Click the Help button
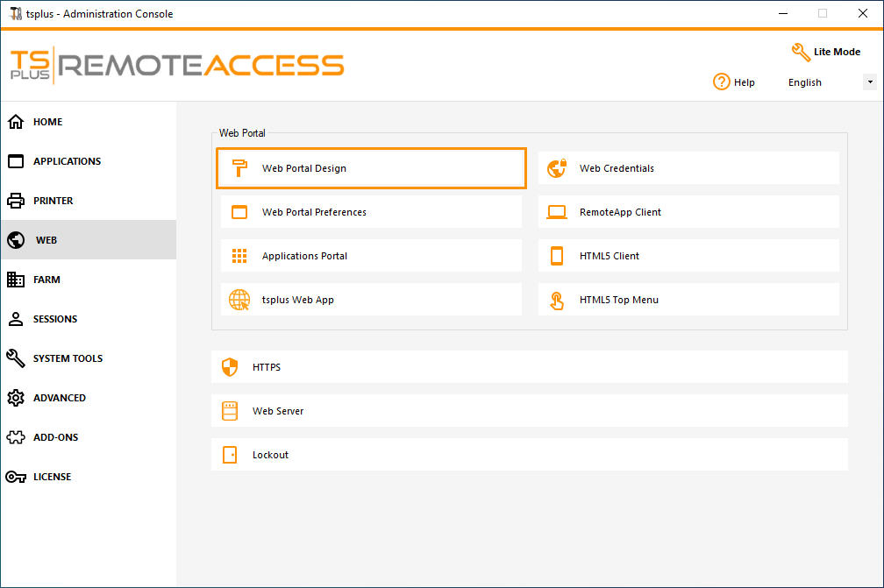Image resolution: width=884 pixels, height=588 pixels. (x=734, y=81)
